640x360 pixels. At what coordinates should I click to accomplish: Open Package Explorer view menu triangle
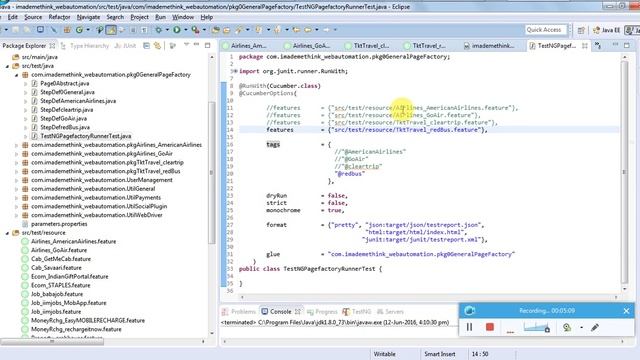[186, 45]
